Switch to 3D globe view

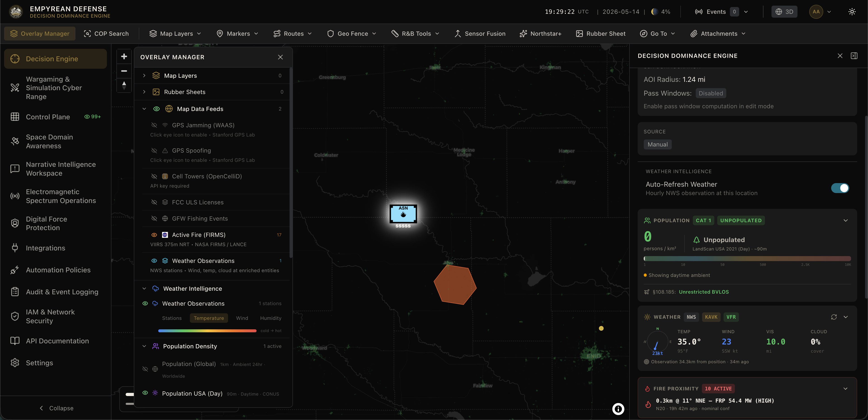[x=784, y=12]
